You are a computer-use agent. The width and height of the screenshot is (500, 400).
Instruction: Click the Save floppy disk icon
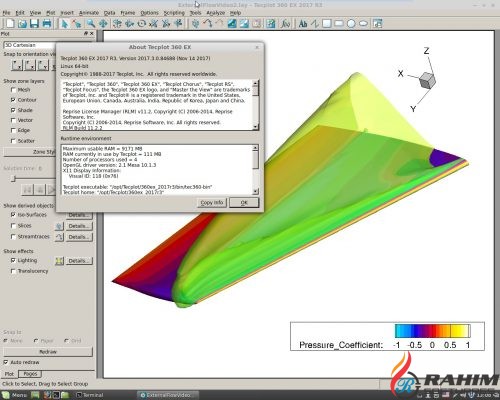pyautogui.click(x=34, y=24)
